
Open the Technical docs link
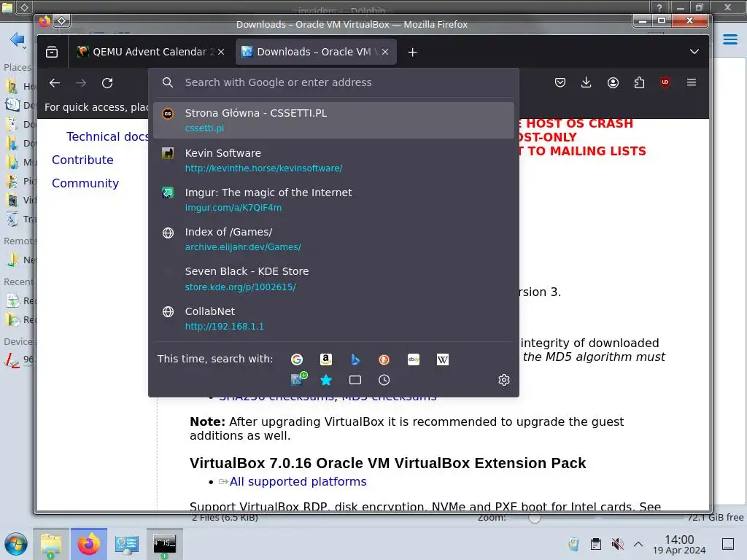click(x=107, y=136)
